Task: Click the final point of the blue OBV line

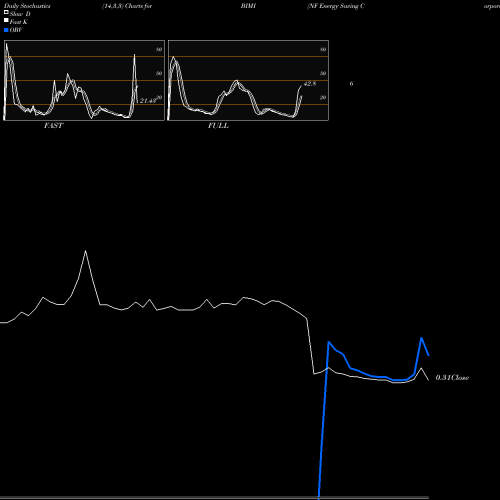Action: click(x=429, y=355)
